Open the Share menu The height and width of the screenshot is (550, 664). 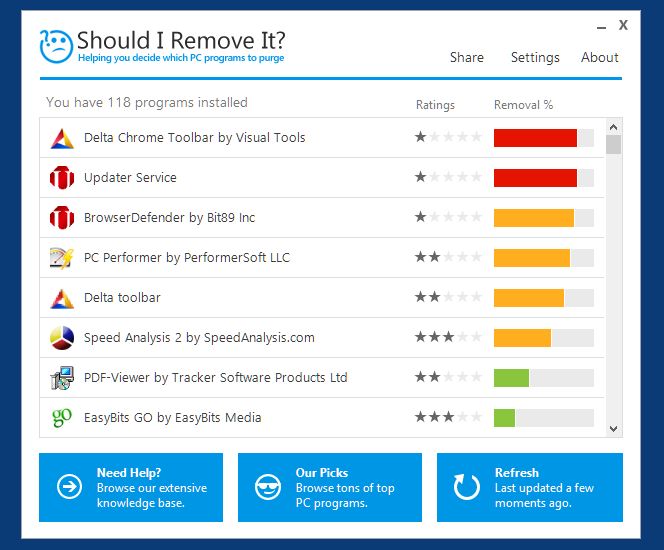[467, 57]
